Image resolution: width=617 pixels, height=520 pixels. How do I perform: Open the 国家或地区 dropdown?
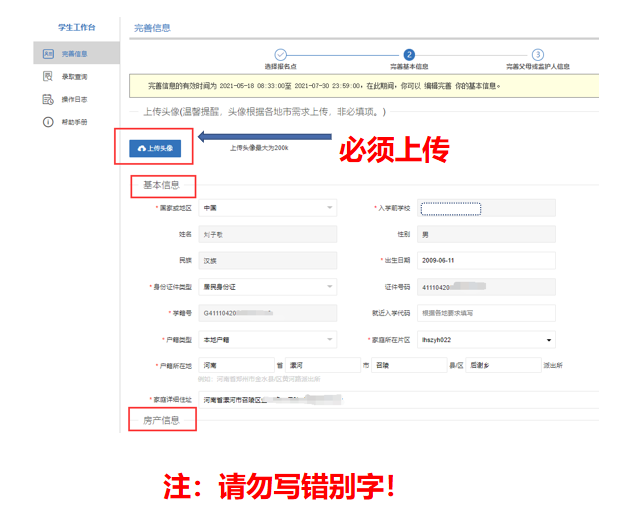(268, 208)
